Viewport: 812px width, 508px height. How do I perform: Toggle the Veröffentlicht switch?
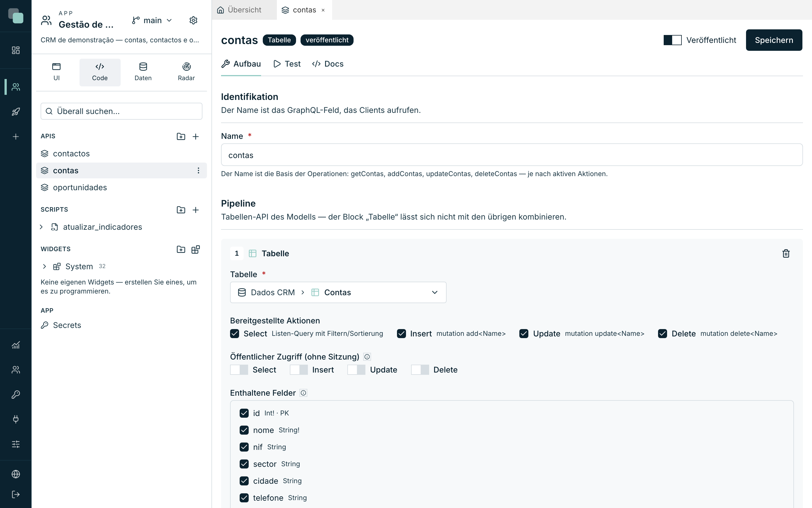point(672,40)
